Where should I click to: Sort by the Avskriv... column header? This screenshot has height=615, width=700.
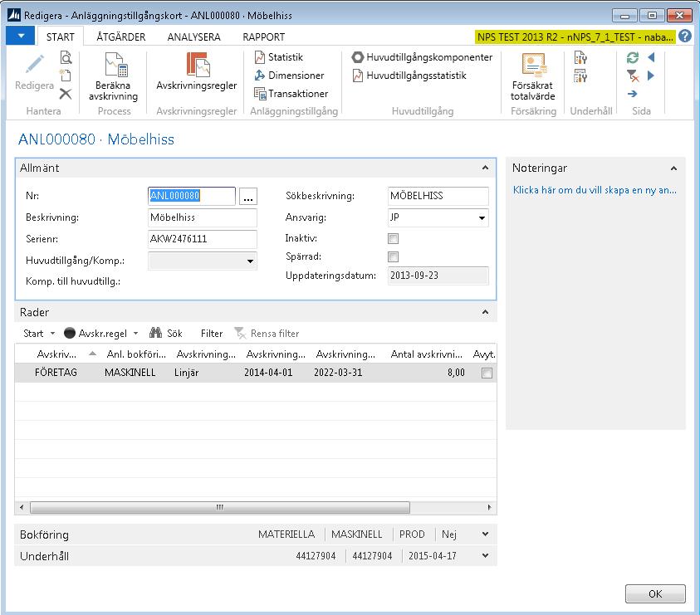(57, 354)
